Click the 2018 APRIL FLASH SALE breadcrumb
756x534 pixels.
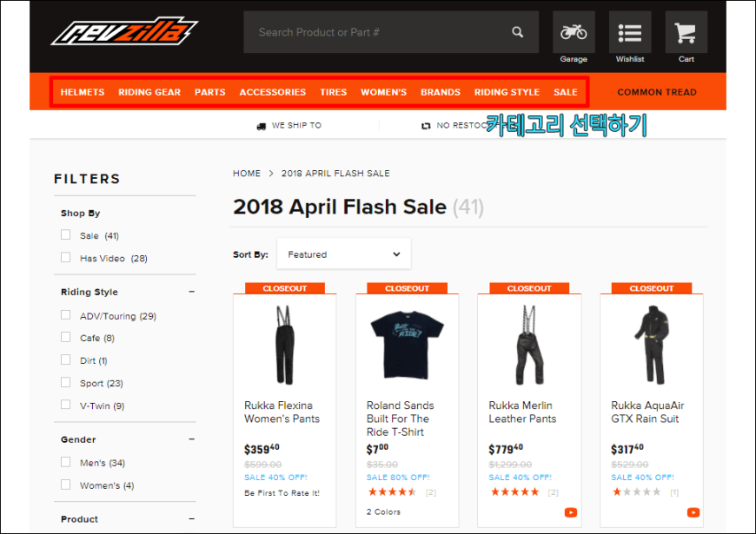335,174
